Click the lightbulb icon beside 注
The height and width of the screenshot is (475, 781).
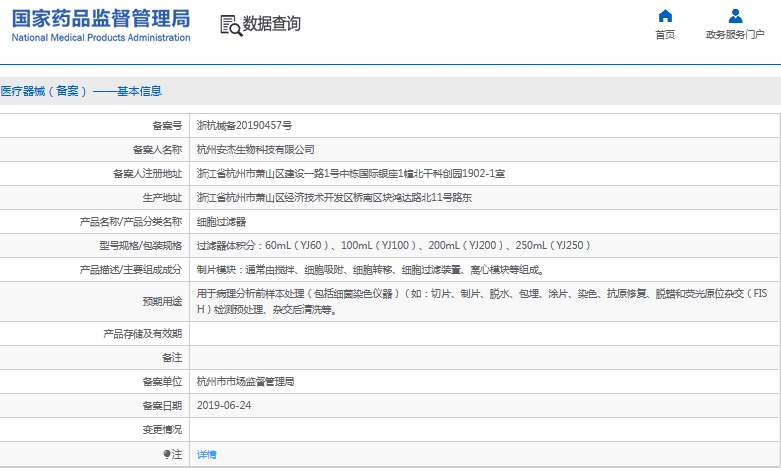(x=167, y=454)
